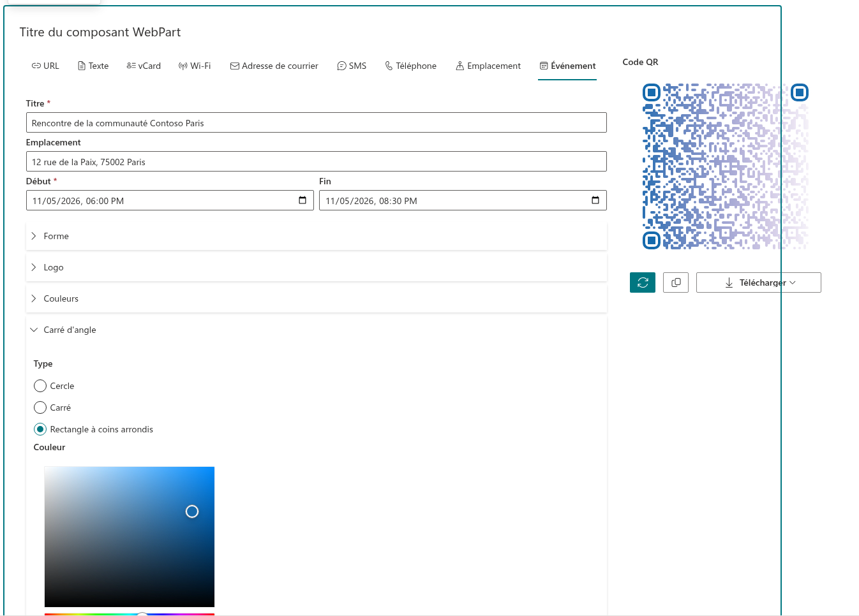Image resolution: width=859 pixels, height=616 pixels.
Task: Select Rectangle à coins arrondis option
Action: (40, 429)
